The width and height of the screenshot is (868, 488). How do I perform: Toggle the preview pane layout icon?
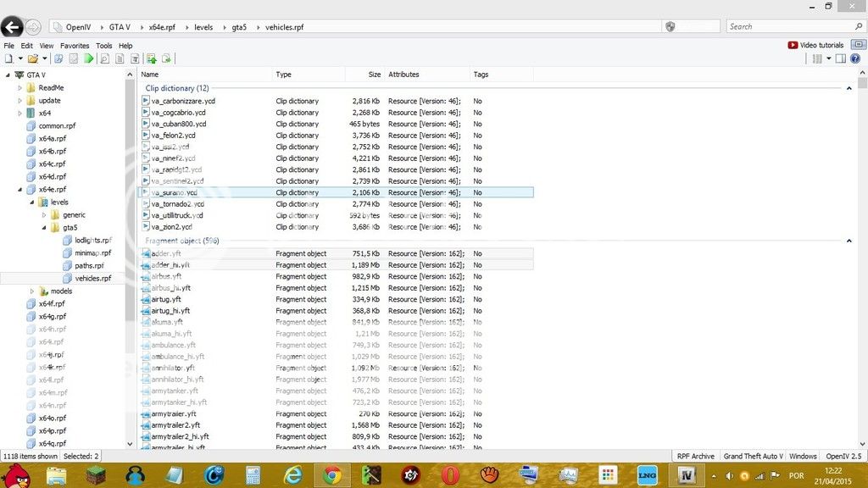(841, 58)
